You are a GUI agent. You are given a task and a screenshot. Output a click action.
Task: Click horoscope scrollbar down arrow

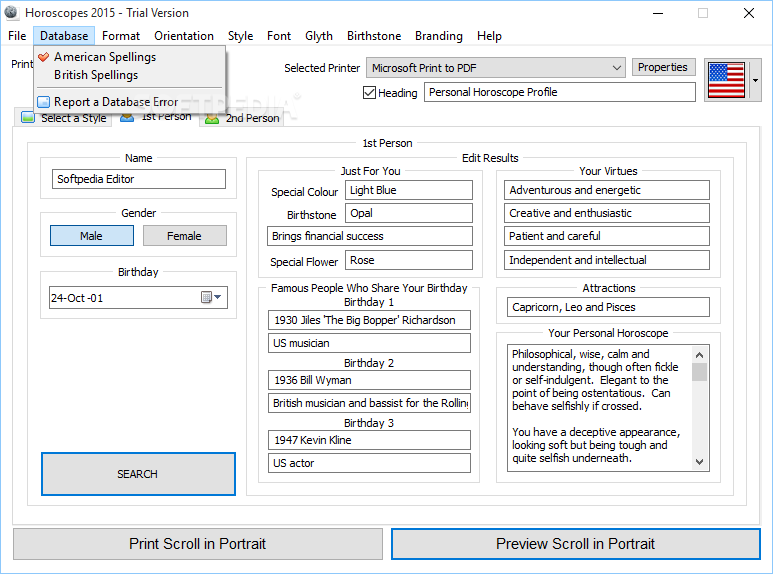click(699, 462)
